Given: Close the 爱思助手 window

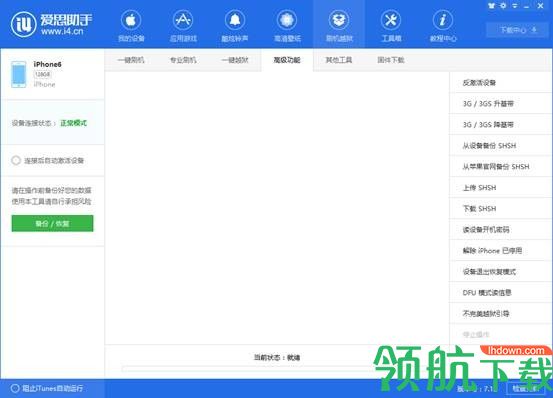Looking at the screenshot, I should click(x=540, y=6).
